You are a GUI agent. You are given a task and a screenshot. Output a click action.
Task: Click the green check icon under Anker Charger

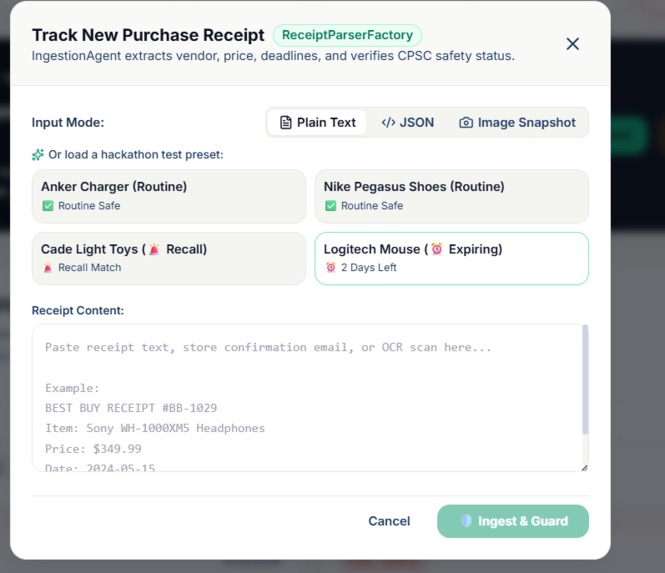point(48,206)
